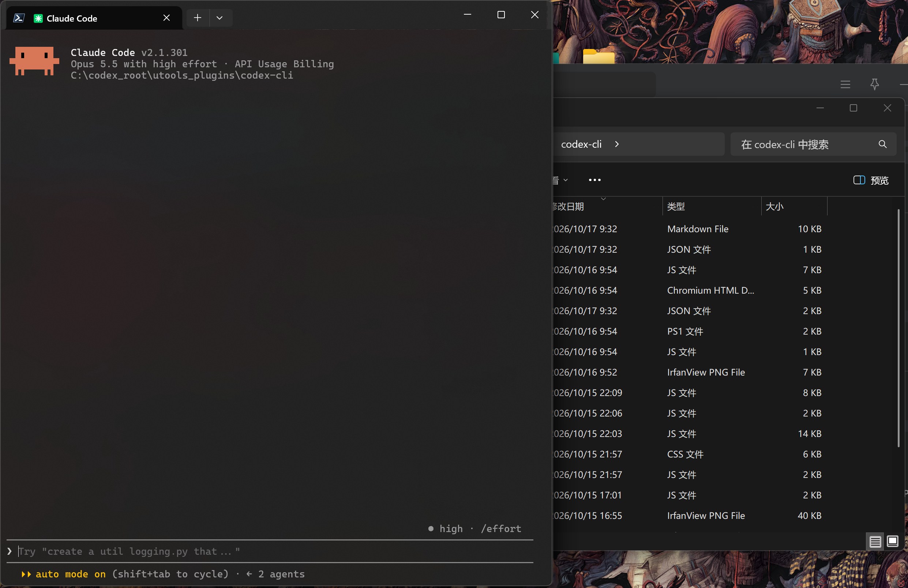This screenshot has width=908, height=588.
Task: Open a new terminal tab with plus icon
Action: point(197,18)
